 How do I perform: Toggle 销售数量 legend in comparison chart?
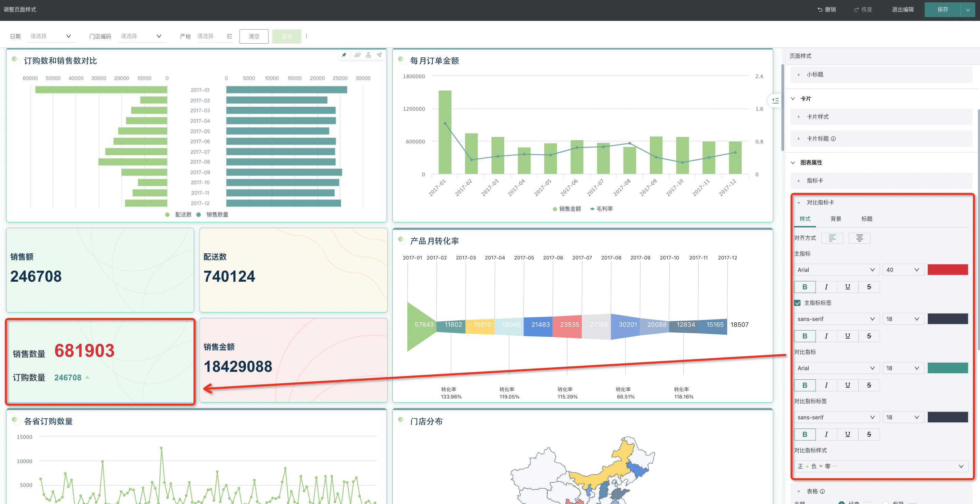pos(212,215)
